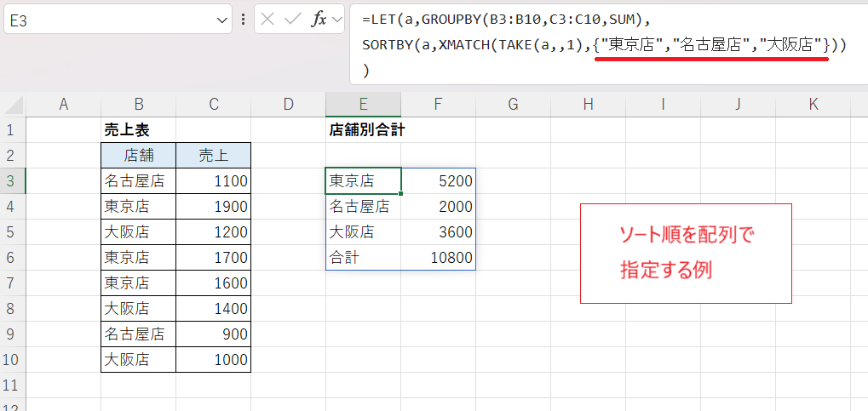Select column K header
Screen dimensions: 868x411
813,105
